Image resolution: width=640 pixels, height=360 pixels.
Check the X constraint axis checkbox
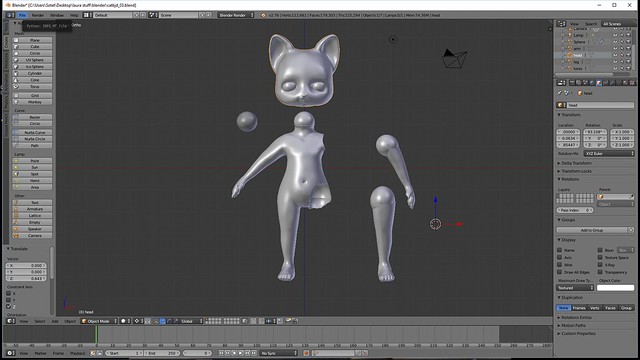click(9, 293)
